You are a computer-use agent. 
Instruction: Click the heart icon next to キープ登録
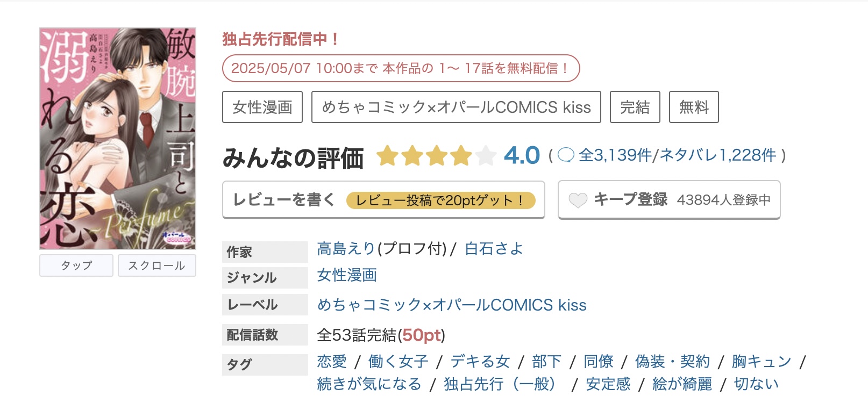pos(578,199)
